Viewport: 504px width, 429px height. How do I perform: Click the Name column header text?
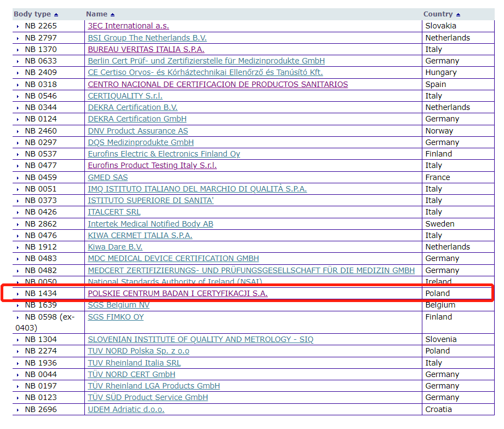pos(96,14)
